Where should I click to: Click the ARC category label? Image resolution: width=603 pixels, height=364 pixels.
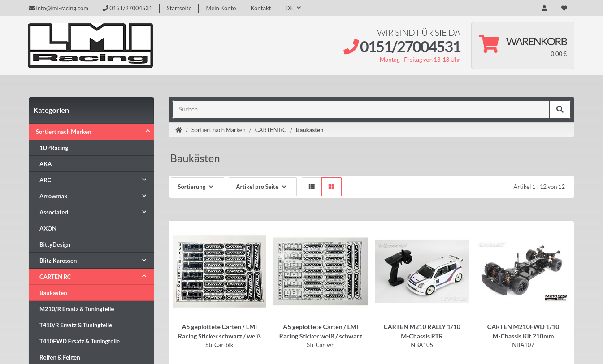pyautogui.click(x=45, y=180)
